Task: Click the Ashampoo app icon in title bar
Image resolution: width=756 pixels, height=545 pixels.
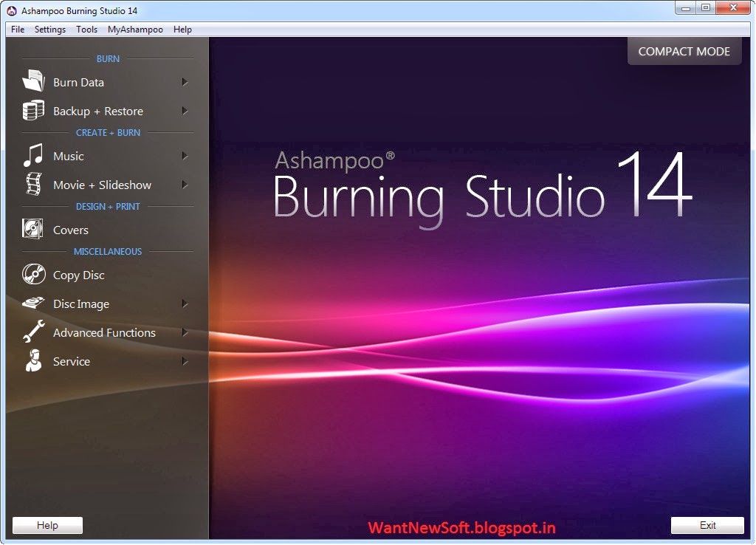Action: click(x=12, y=10)
